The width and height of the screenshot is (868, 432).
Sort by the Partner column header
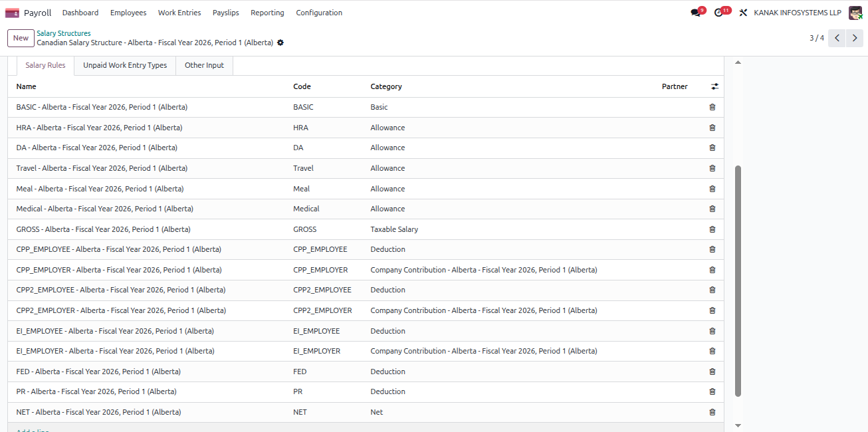tap(675, 86)
